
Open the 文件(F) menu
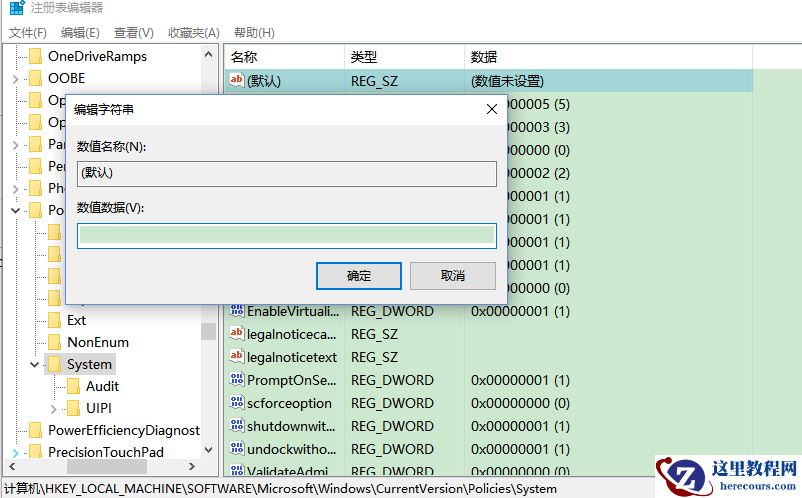point(28,33)
